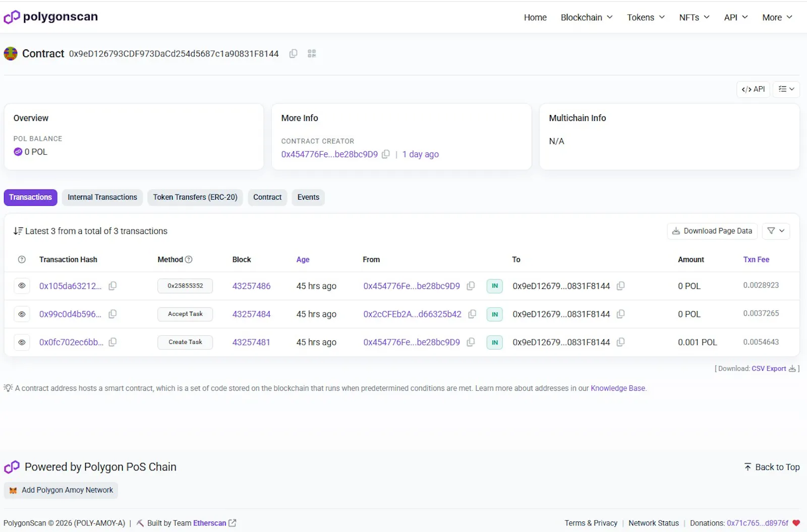The height and width of the screenshot is (532, 807).
Task: Copy the contract creator address
Action: [386, 154]
